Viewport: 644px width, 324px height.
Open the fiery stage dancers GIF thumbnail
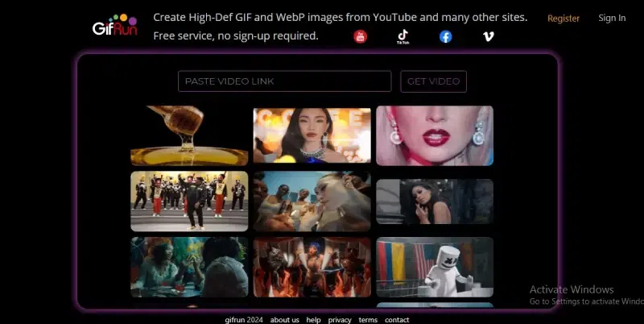312,267
